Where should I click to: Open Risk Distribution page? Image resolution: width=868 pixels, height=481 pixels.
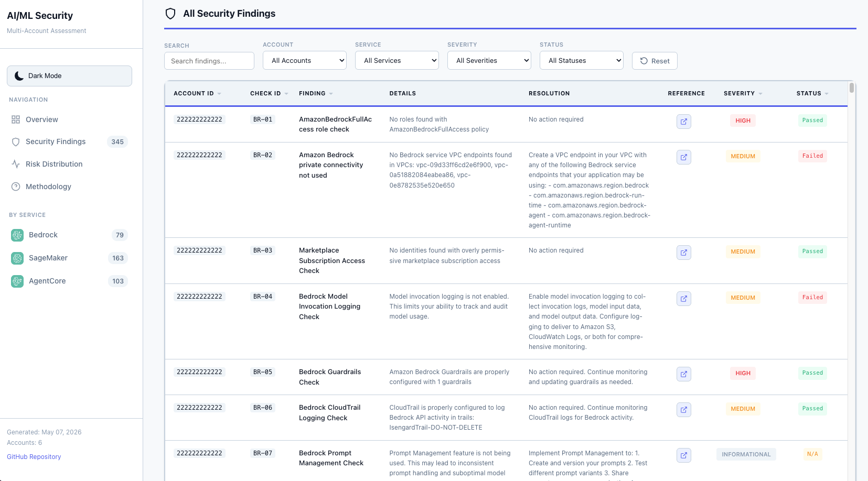coord(69,164)
